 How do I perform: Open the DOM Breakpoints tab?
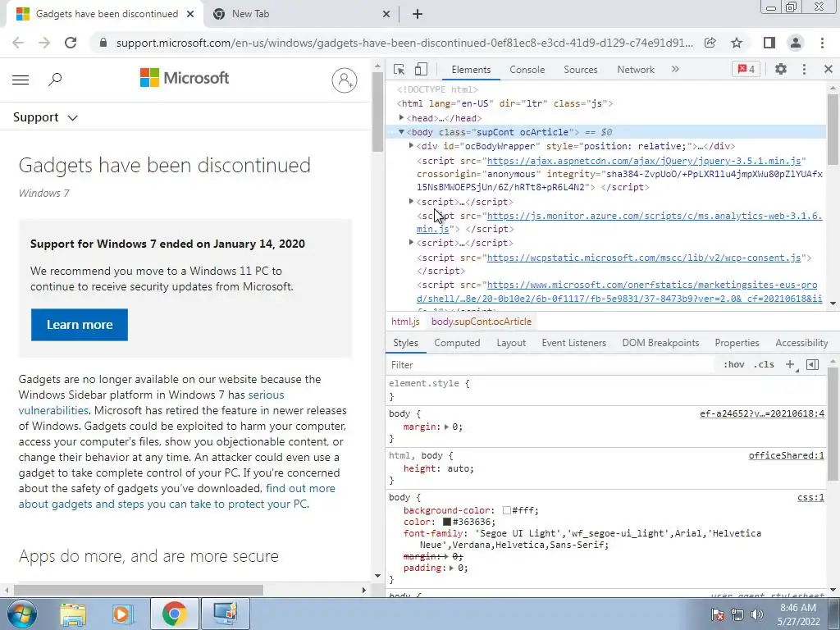click(x=660, y=343)
